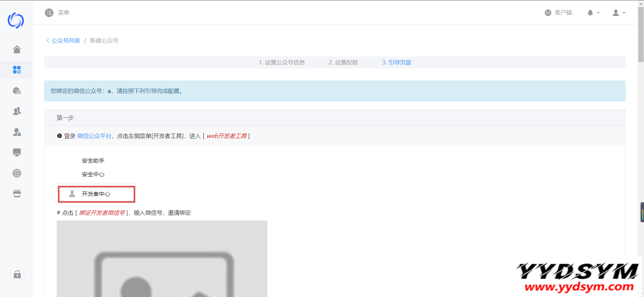Open the globe icon in the sidebar
Image resolution: width=644 pixels, height=297 pixels.
[x=17, y=173]
